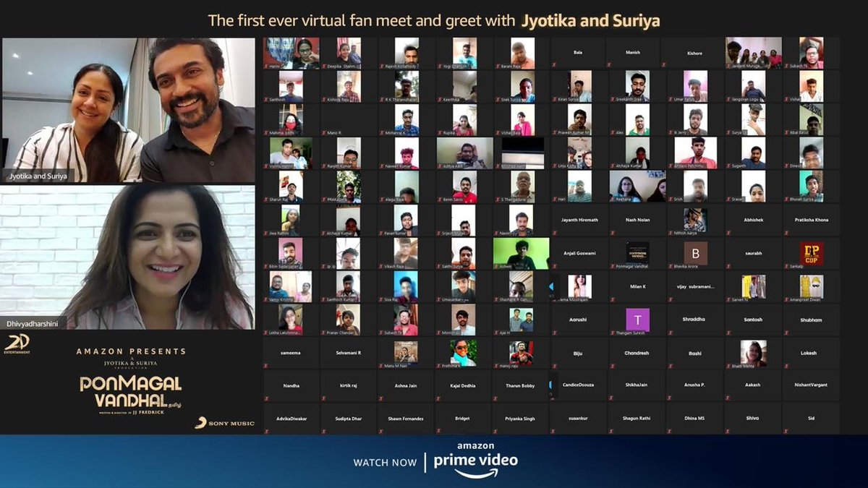Select participant name saurabh

[753, 253]
